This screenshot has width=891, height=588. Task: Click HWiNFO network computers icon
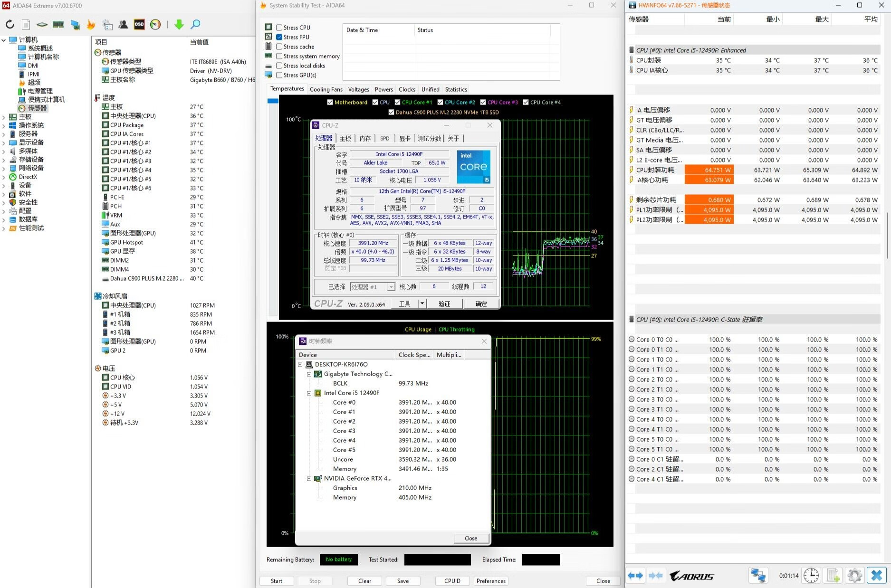[x=758, y=576]
